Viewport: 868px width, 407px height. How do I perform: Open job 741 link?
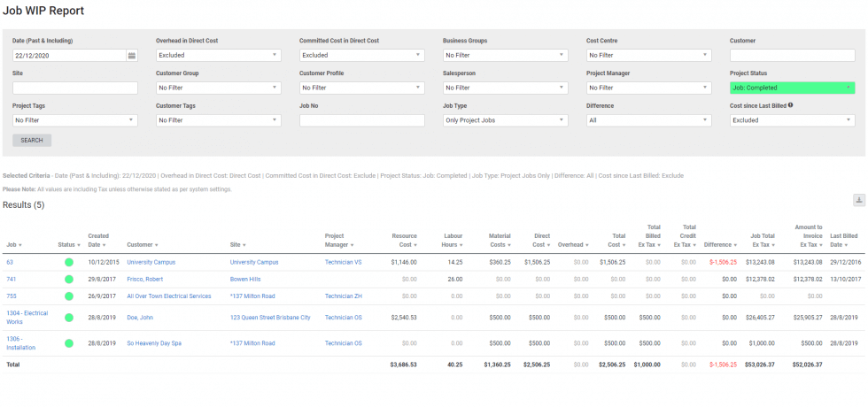(x=12, y=279)
